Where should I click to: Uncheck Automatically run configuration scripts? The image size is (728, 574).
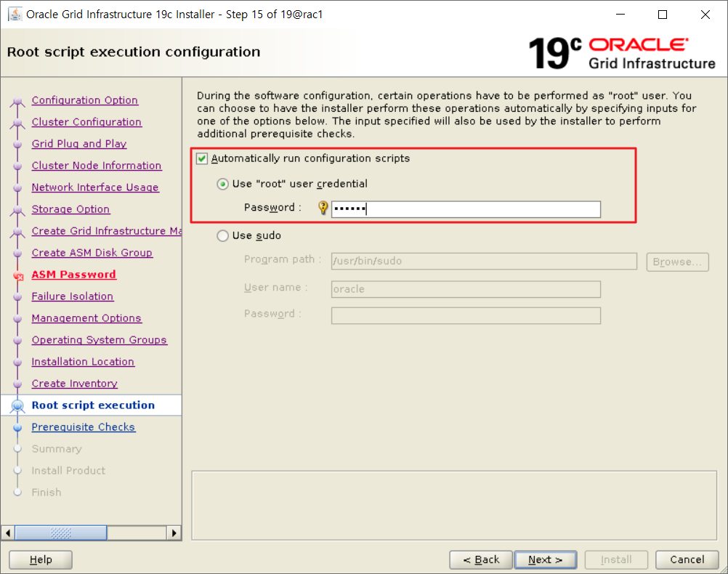pyautogui.click(x=201, y=159)
